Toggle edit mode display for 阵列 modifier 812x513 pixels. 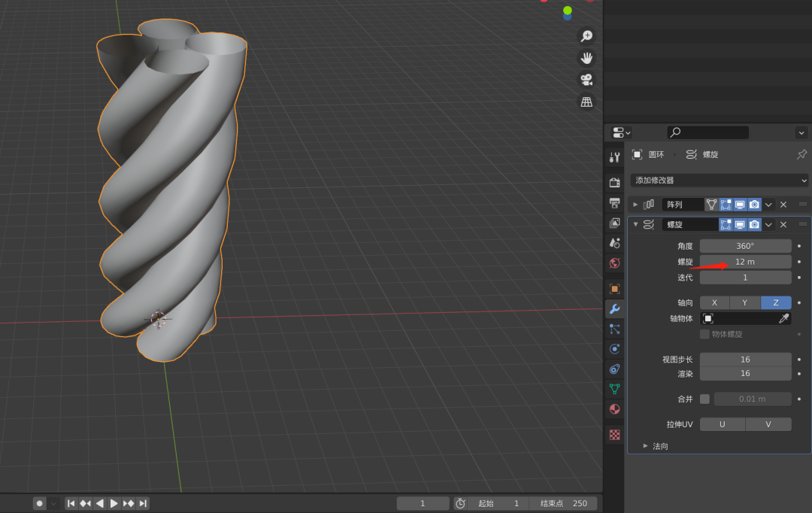pos(726,205)
